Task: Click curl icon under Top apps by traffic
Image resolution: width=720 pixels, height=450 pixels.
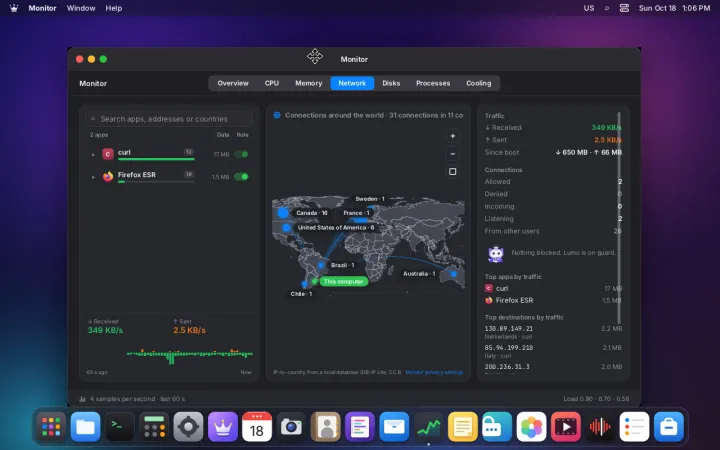Action: (x=489, y=288)
